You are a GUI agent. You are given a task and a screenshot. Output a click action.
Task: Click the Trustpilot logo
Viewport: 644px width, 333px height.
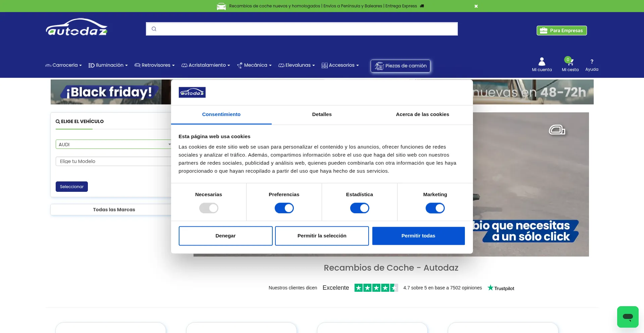(501, 288)
